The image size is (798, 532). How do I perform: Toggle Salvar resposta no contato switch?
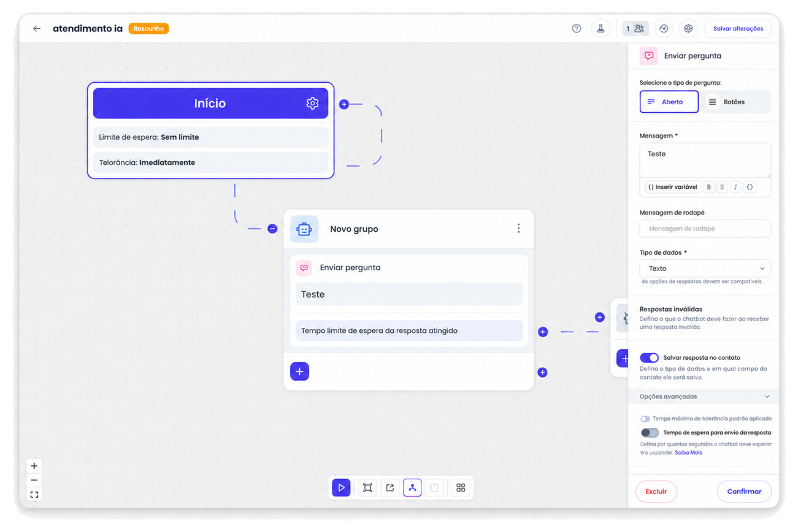[649, 357]
